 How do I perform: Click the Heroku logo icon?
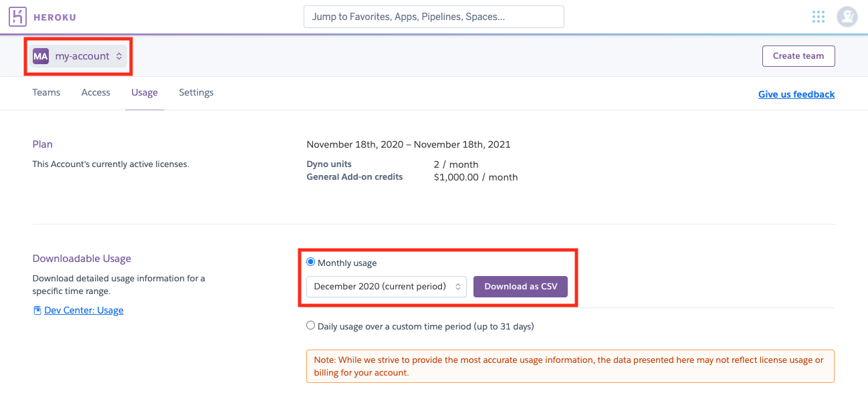pos(17,17)
